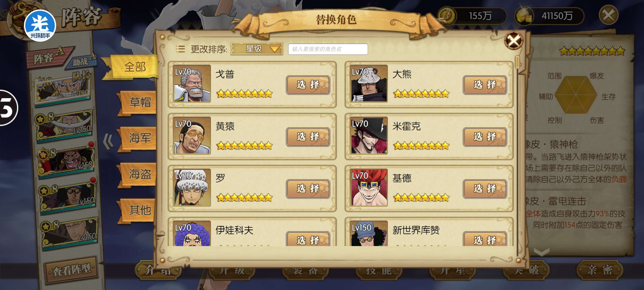
Task: Click the double-arrow collapse icon left of 海军
Action: click(x=108, y=142)
